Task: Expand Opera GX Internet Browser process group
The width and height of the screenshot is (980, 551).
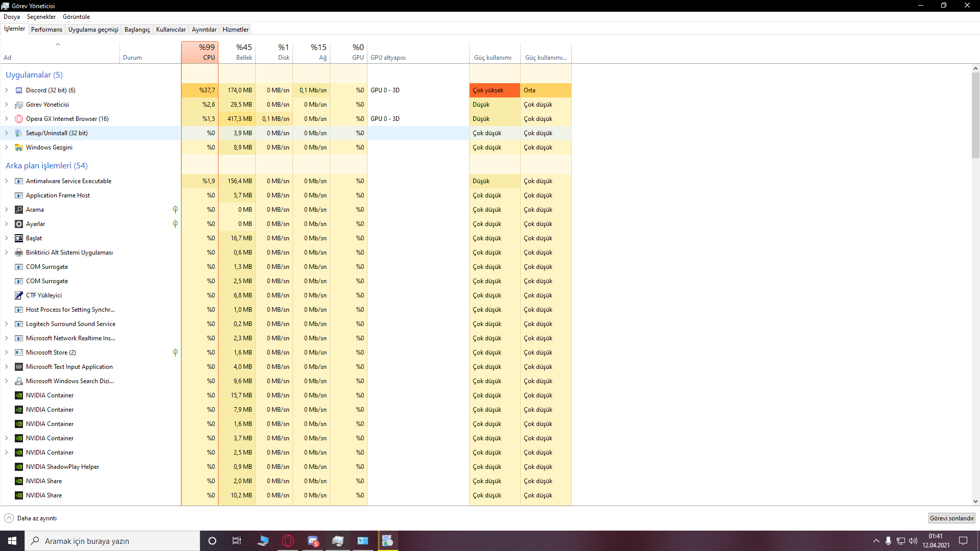Action: point(7,119)
